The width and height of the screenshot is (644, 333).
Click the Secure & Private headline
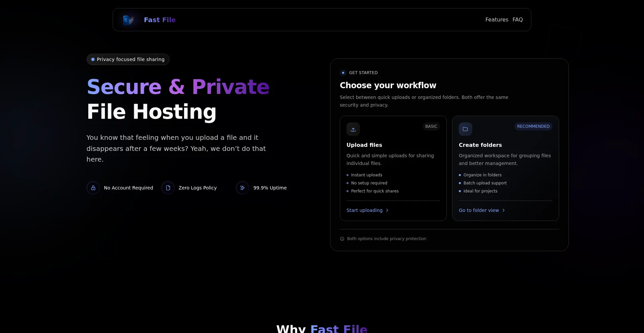pyautogui.click(x=178, y=87)
